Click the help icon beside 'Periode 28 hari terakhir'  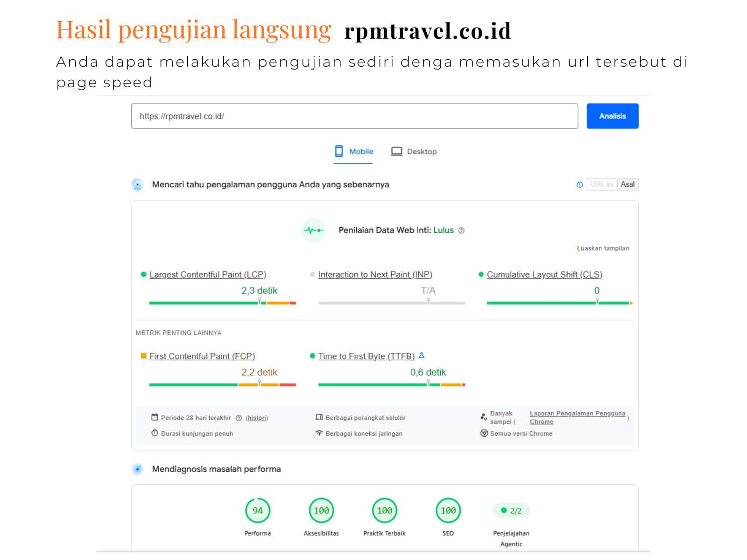pyautogui.click(x=239, y=418)
